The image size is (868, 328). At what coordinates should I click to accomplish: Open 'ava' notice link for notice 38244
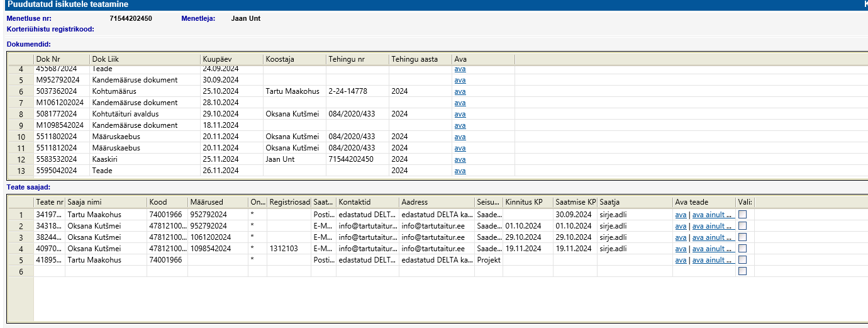point(681,237)
